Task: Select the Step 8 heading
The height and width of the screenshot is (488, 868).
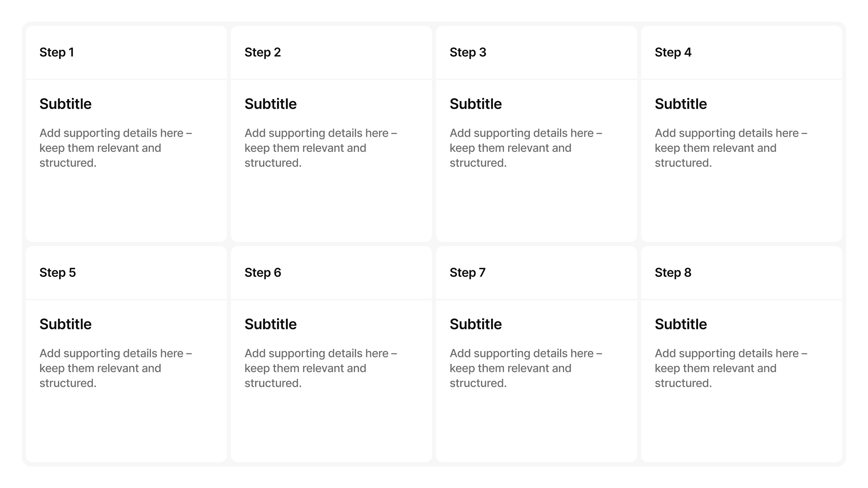Action: tap(673, 273)
